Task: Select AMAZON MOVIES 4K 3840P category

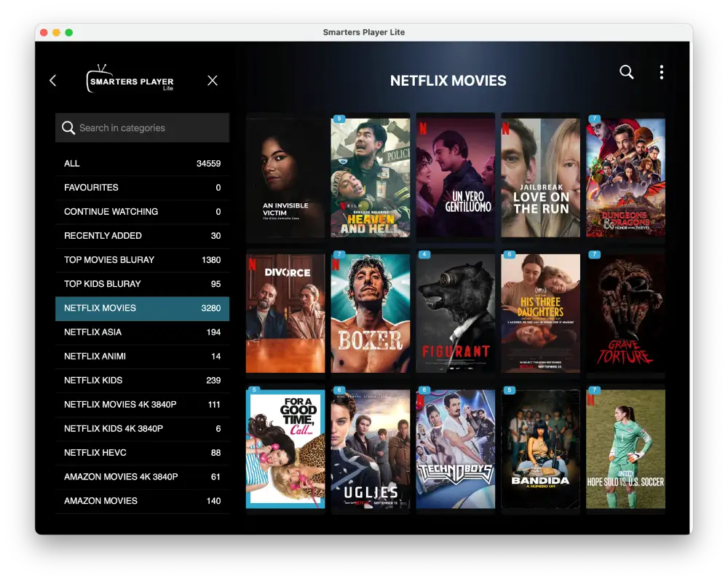Action: (142, 478)
